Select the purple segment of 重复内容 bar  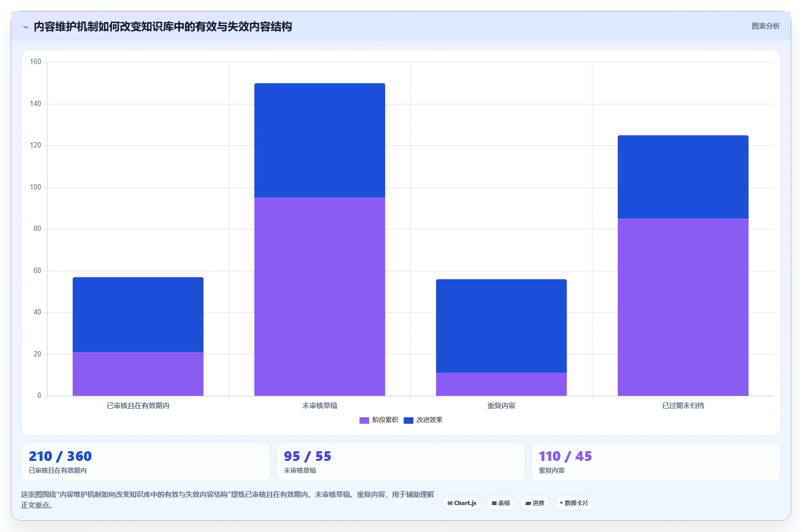501,384
